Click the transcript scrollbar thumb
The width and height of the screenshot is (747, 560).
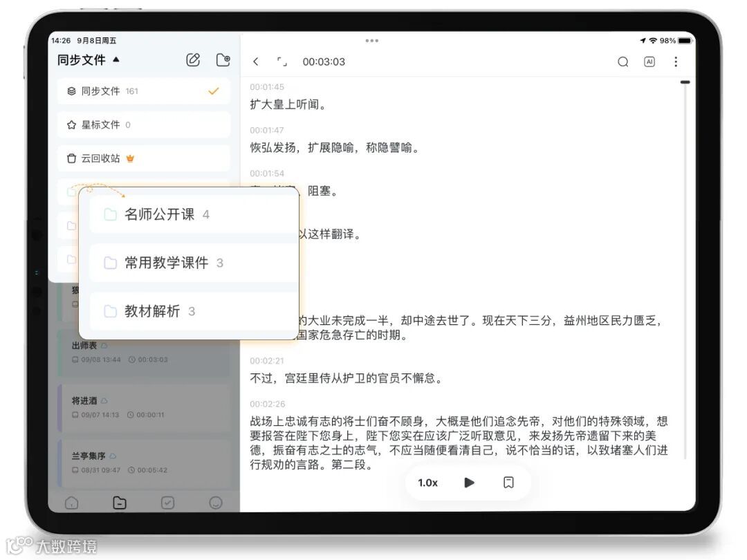(x=685, y=82)
